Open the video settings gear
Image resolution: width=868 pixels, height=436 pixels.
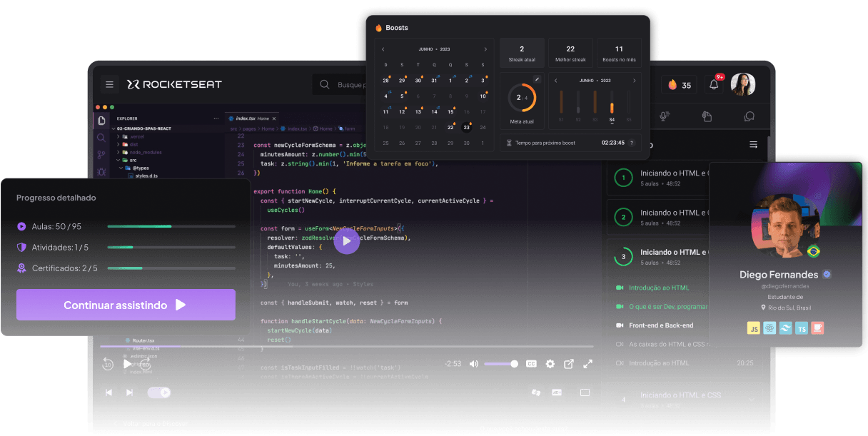coord(550,364)
